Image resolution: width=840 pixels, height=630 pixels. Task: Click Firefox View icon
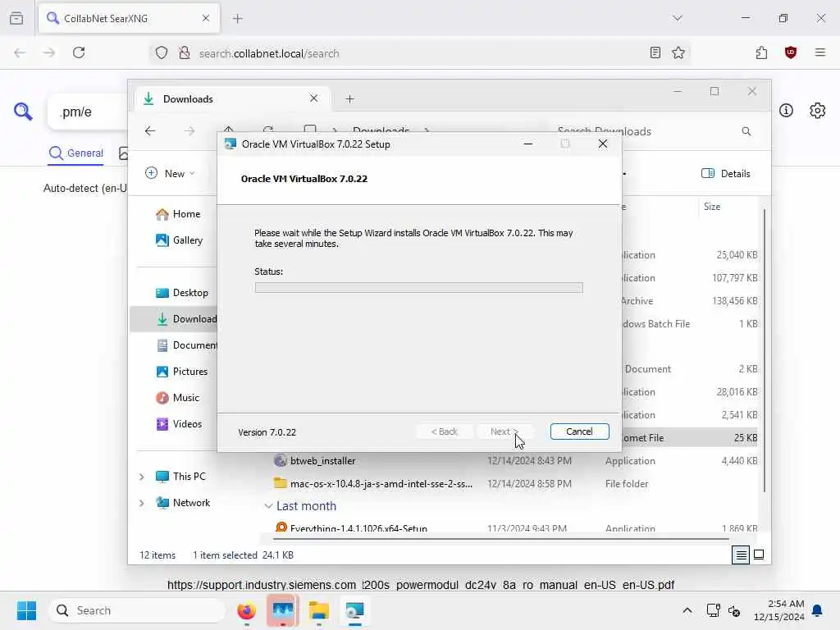pyautogui.click(x=16, y=18)
